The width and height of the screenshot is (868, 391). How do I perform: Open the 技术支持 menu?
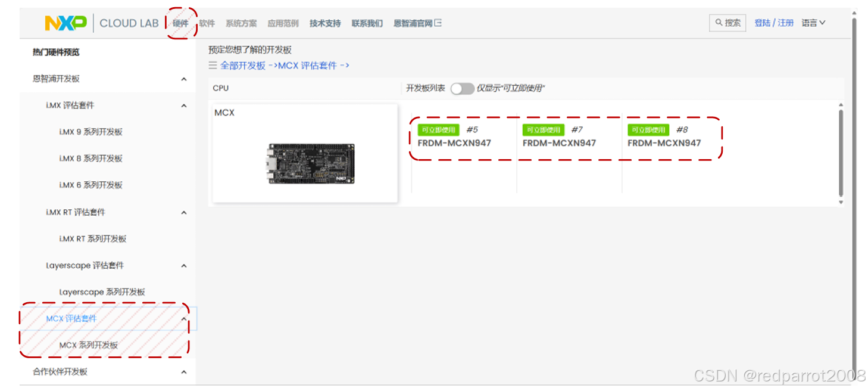pos(325,23)
